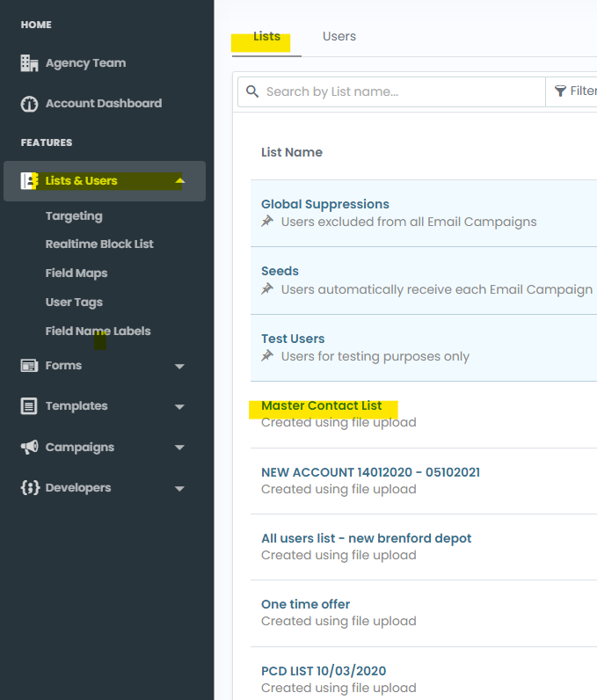The height and width of the screenshot is (700, 597).
Task: Expand the Campaigns menu arrow
Action: pos(179,448)
